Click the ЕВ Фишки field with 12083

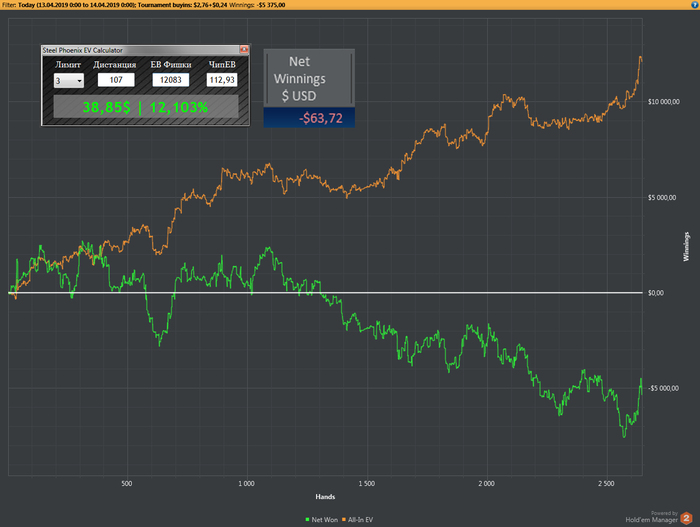pyautogui.click(x=171, y=80)
